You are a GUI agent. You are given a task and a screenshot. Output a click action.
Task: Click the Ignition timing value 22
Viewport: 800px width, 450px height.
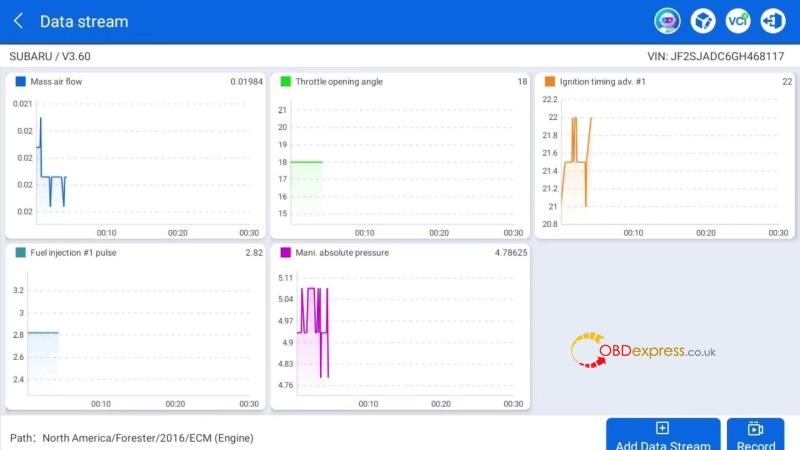click(x=787, y=82)
